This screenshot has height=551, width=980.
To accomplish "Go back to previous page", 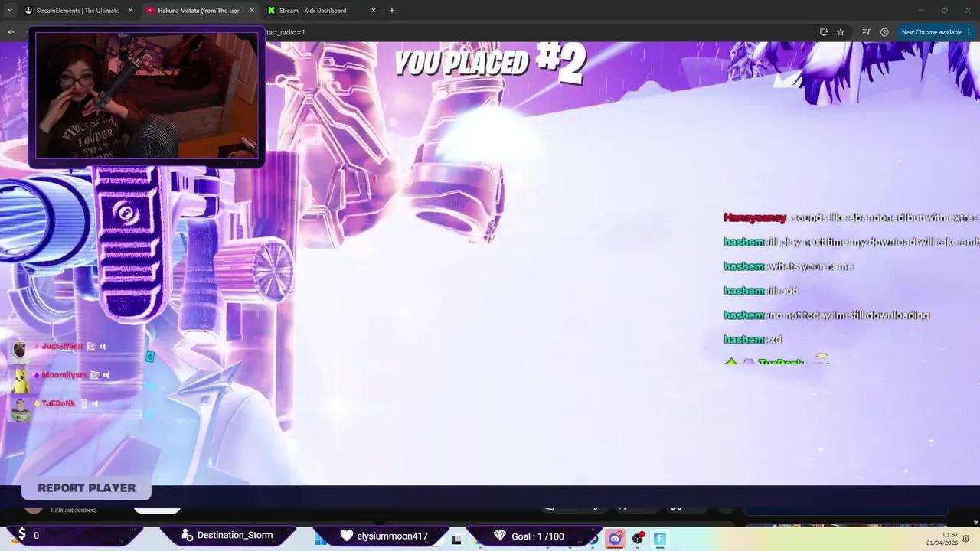I will [11, 32].
